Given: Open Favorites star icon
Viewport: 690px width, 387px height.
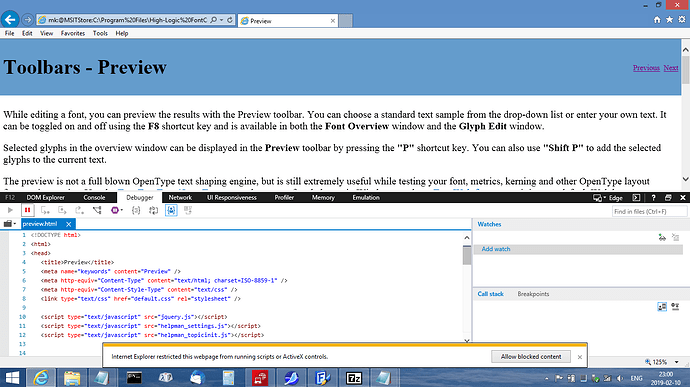Looking at the screenshot, I should [x=669, y=20].
